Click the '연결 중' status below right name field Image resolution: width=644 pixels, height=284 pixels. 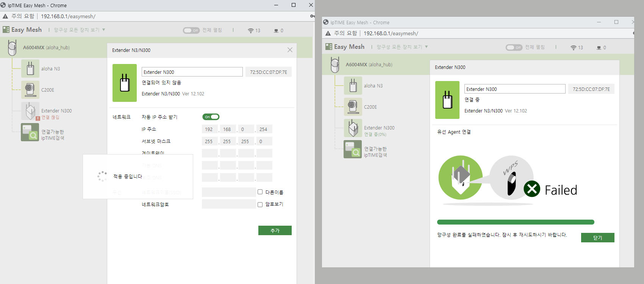point(472,100)
